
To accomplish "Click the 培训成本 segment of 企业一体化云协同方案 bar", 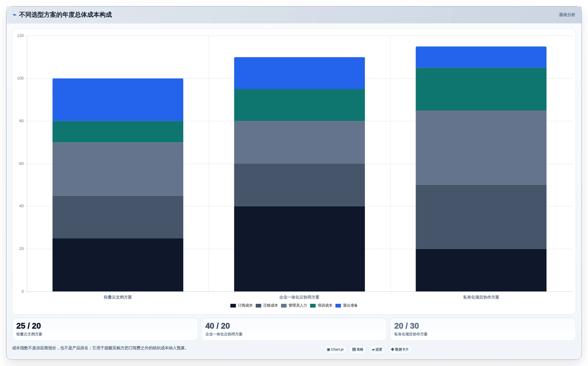I will click(299, 105).
